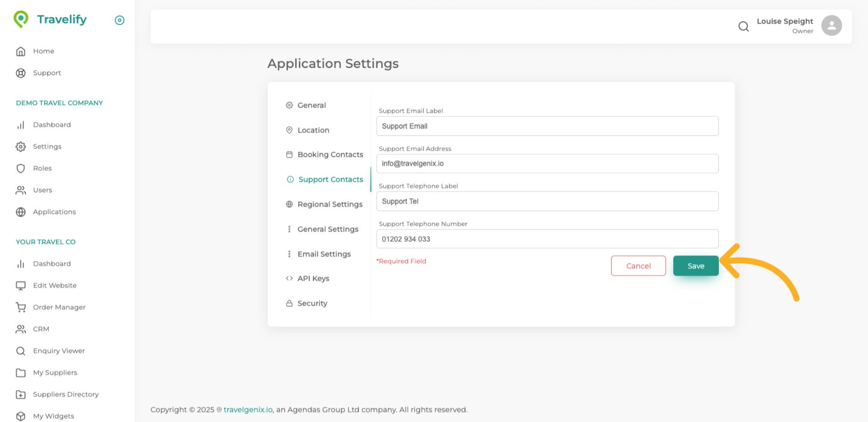Select the Support Contacts settings tab
Screen dimensions: 868x422
pyautogui.click(x=330, y=180)
